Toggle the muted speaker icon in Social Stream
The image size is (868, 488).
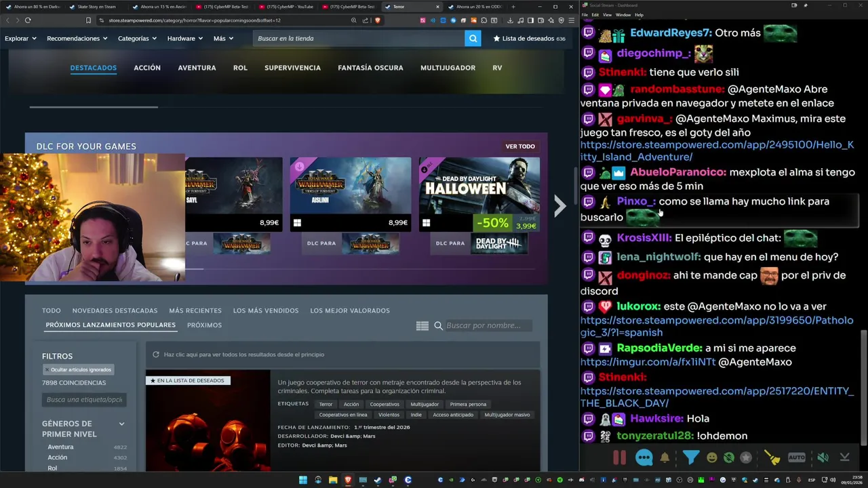pos(823,457)
